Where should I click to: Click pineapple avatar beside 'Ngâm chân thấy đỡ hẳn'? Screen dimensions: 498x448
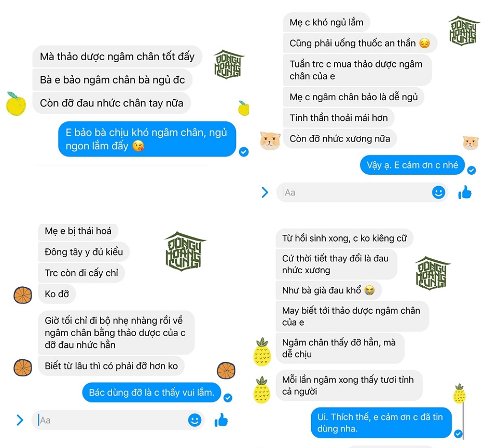(x=262, y=352)
